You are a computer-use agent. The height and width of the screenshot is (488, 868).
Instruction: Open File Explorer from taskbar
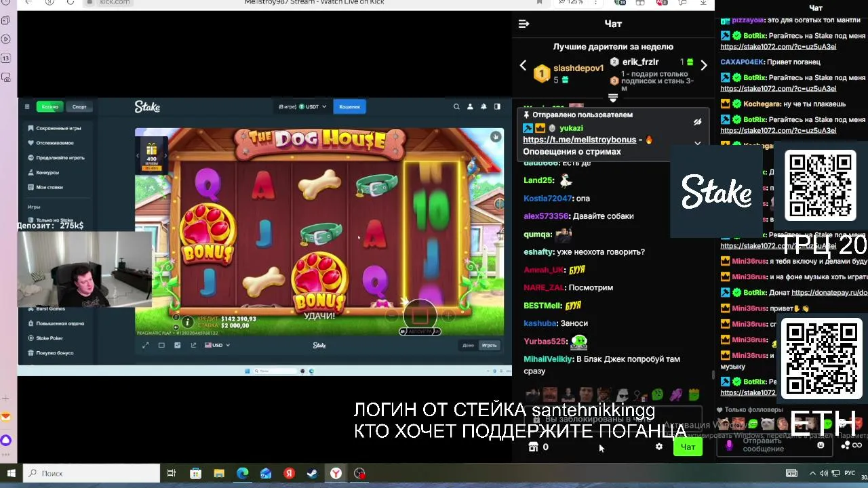tap(218, 473)
